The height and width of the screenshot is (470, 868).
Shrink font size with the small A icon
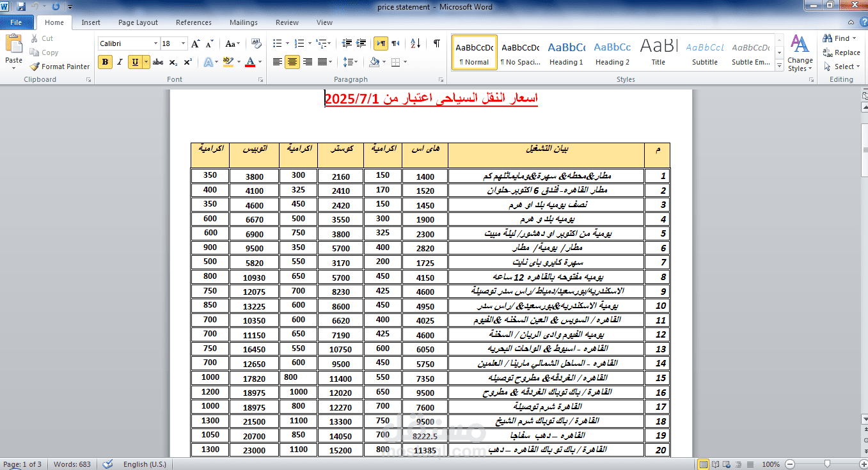click(x=209, y=43)
